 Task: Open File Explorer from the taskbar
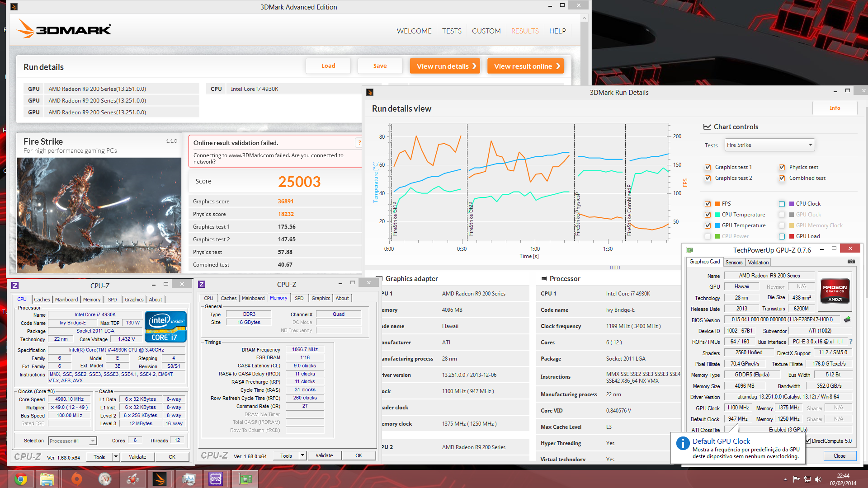point(47,479)
